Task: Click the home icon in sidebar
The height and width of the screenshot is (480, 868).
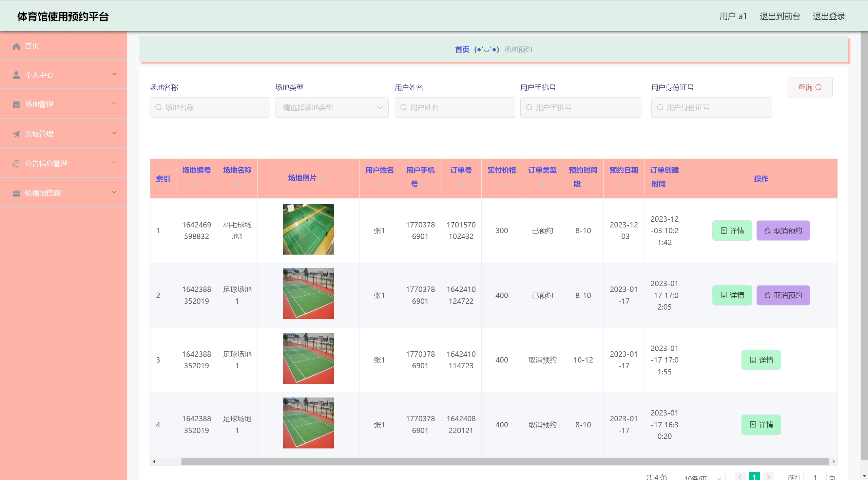Action: click(16, 46)
